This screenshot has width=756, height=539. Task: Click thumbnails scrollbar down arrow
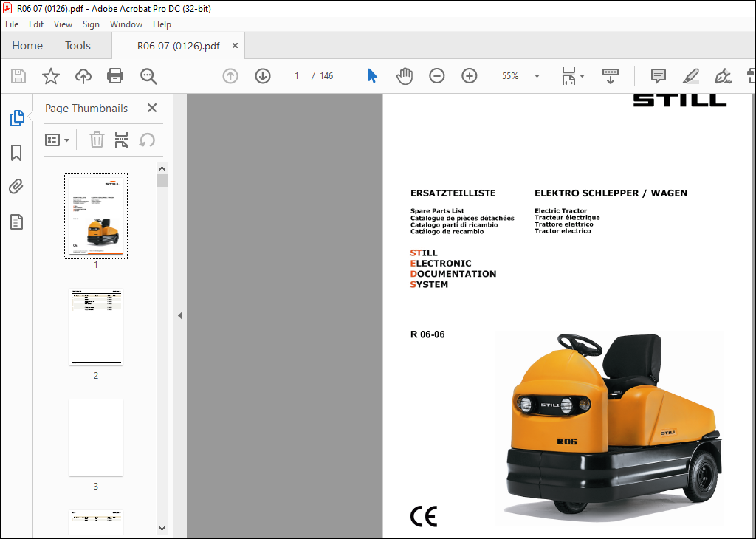tap(162, 529)
